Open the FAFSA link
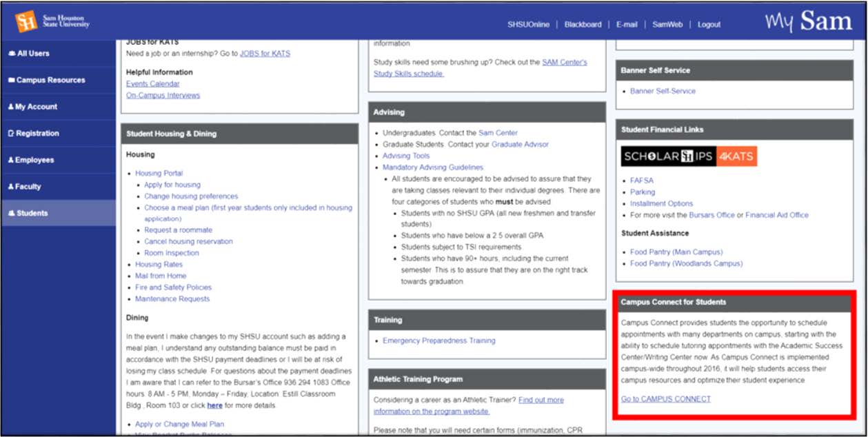The height and width of the screenshot is (437, 868). [641, 181]
